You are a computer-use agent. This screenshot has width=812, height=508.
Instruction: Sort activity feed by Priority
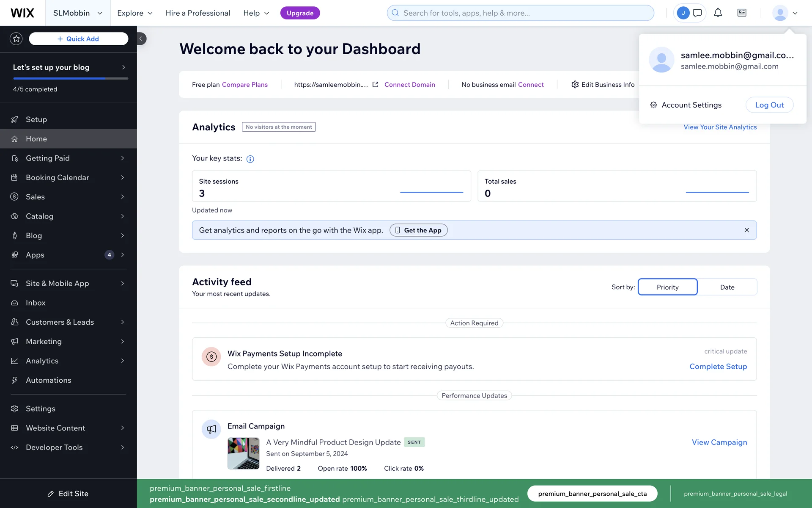(667, 287)
